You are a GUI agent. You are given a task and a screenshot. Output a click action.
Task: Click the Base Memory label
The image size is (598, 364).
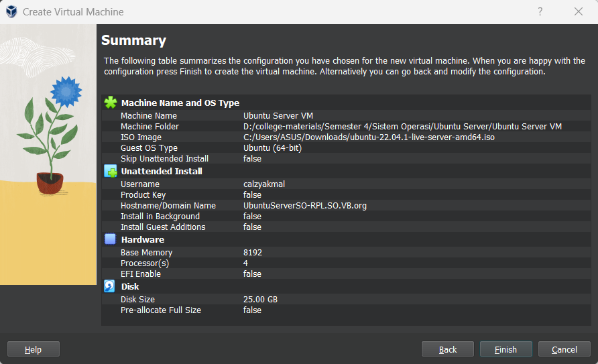point(146,252)
